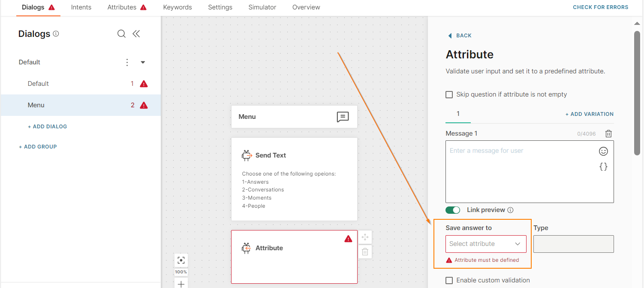Open the Simulator tab

(x=262, y=7)
